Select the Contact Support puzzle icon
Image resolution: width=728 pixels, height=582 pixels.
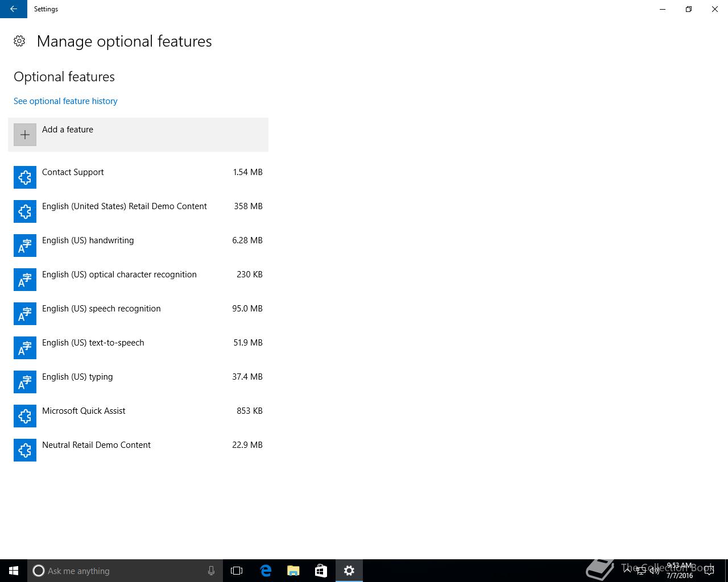pyautogui.click(x=25, y=177)
